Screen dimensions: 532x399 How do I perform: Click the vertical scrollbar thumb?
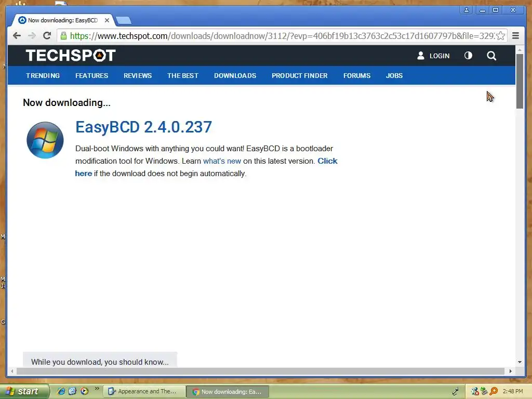(520, 81)
